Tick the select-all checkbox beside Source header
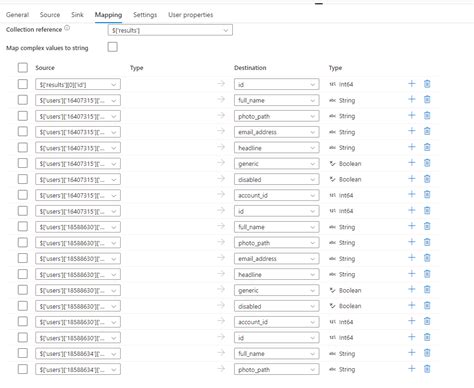474x388 pixels. tap(23, 68)
